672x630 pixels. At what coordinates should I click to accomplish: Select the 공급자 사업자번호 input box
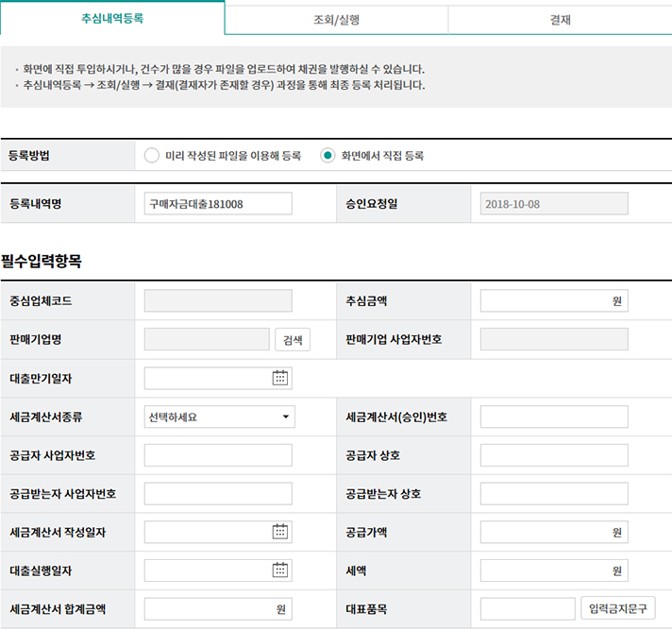tap(218, 455)
